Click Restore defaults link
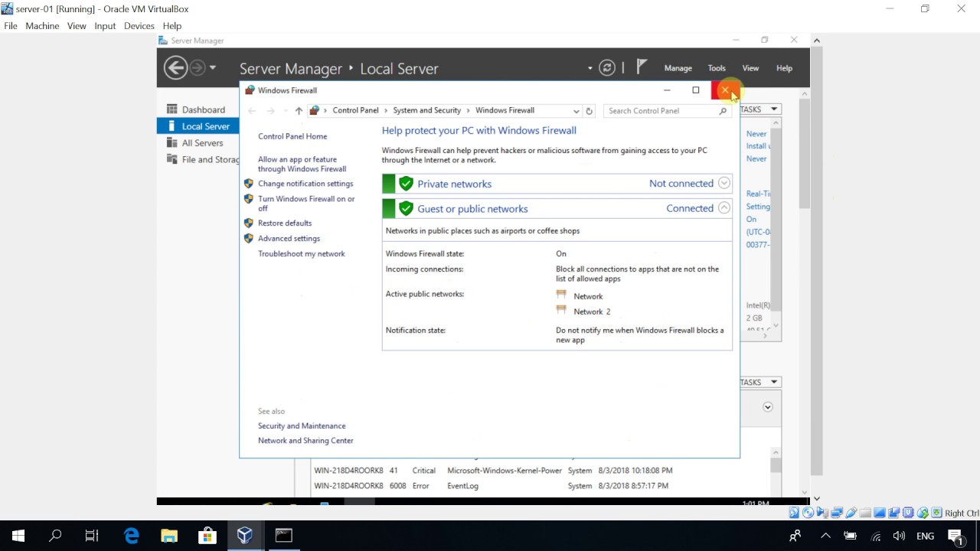980x551 pixels. [x=285, y=223]
